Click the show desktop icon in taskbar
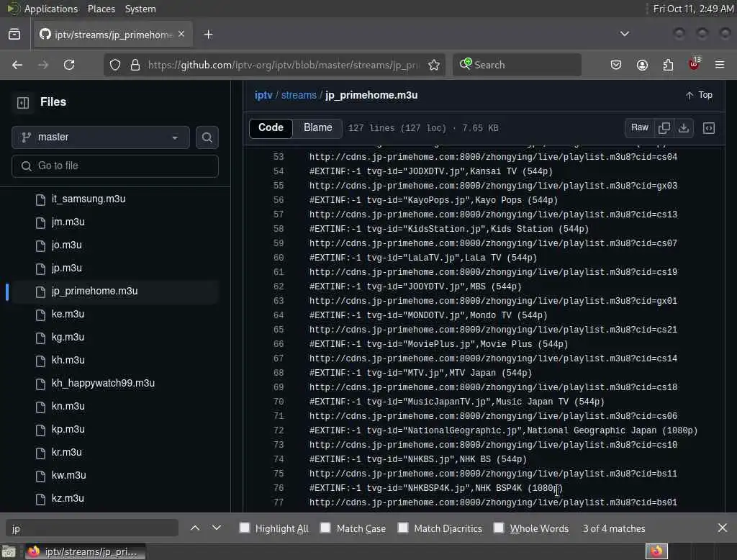The height and width of the screenshot is (560, 737). click(9, 551)
